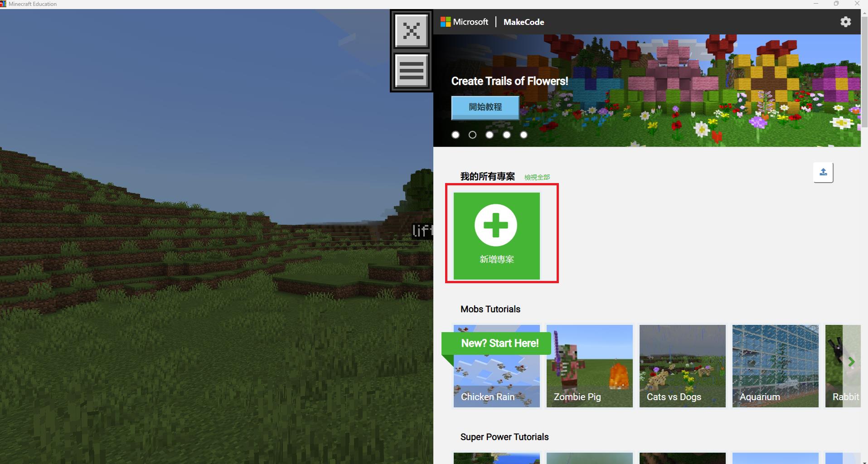Click 檢視全部 to view all projects

tap(537, 177)
